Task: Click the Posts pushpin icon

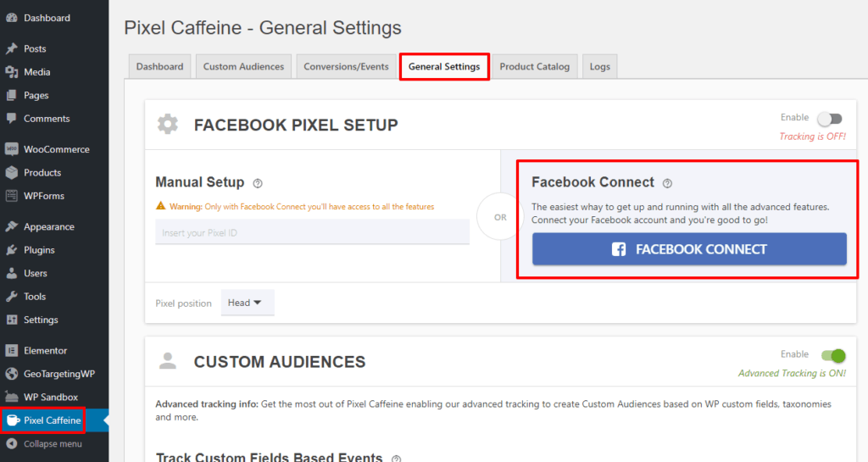Action: [12, 48]
